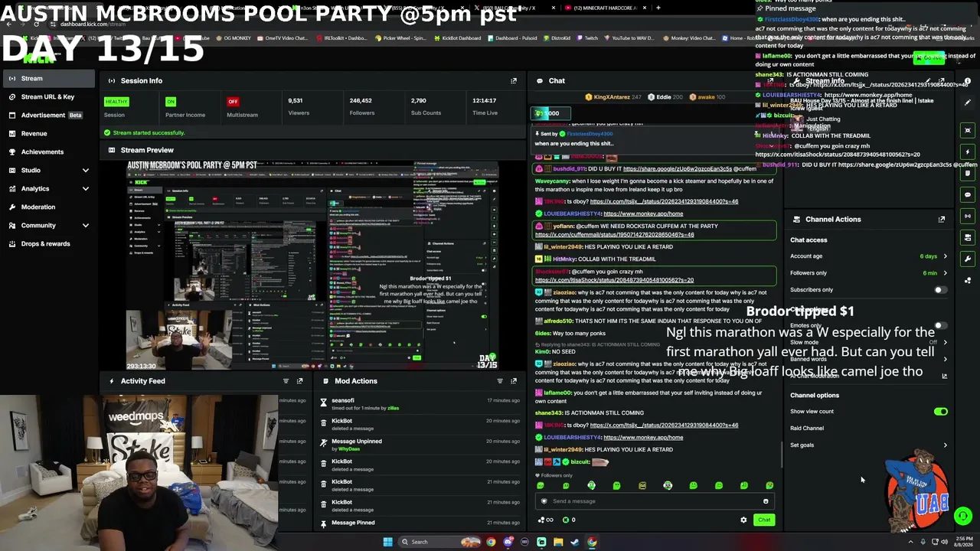Open Account age setting

[869, 256]
